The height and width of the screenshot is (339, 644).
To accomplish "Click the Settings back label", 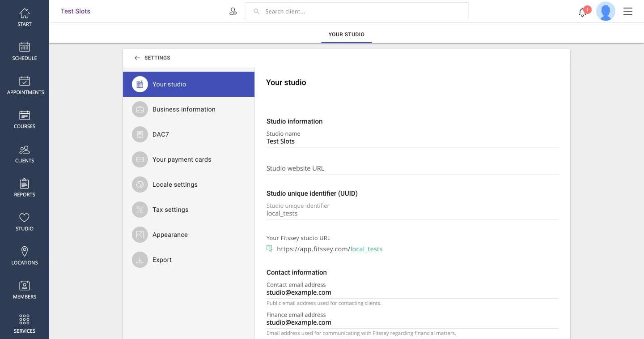I will 157,58.
